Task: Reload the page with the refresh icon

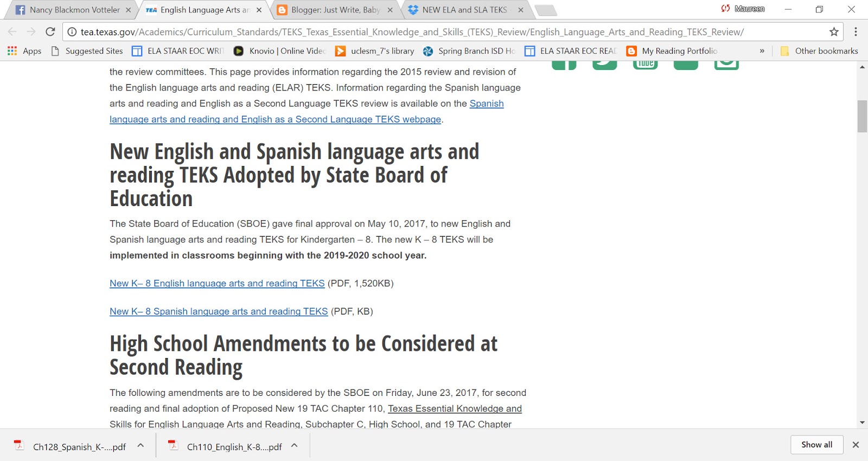Action: pyautogui.click(x=50, y=32)
